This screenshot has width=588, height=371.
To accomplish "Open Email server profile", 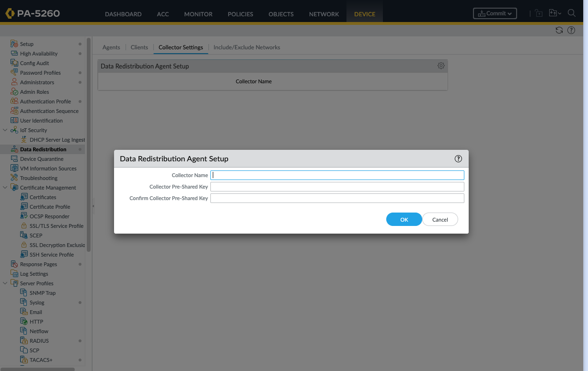I will coord(36,312).
